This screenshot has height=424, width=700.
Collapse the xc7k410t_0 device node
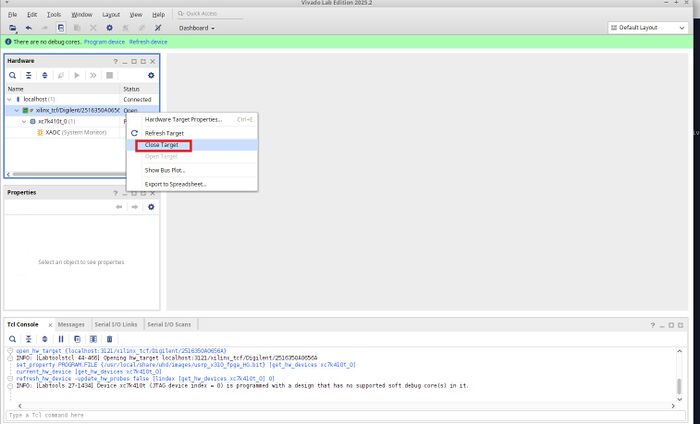click(x=25, y=121)
